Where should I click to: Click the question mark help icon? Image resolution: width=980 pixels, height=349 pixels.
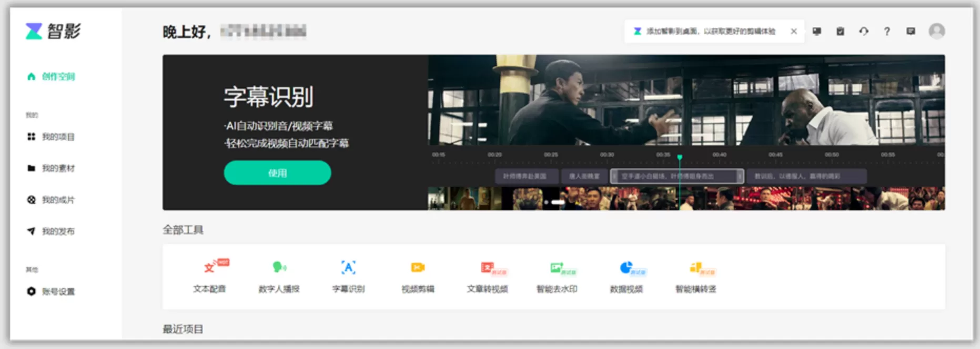887,32
